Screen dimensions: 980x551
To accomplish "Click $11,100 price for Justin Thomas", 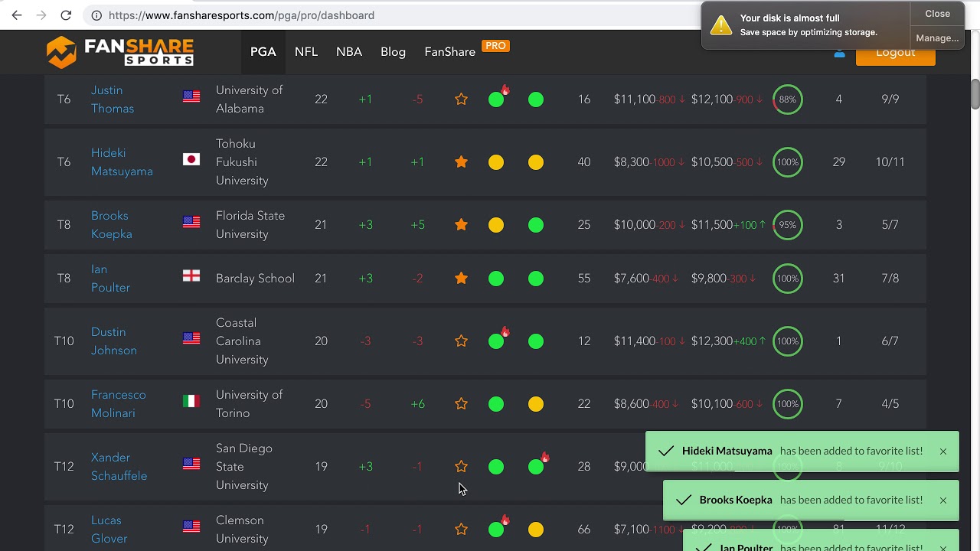I will tap(635, 99).
